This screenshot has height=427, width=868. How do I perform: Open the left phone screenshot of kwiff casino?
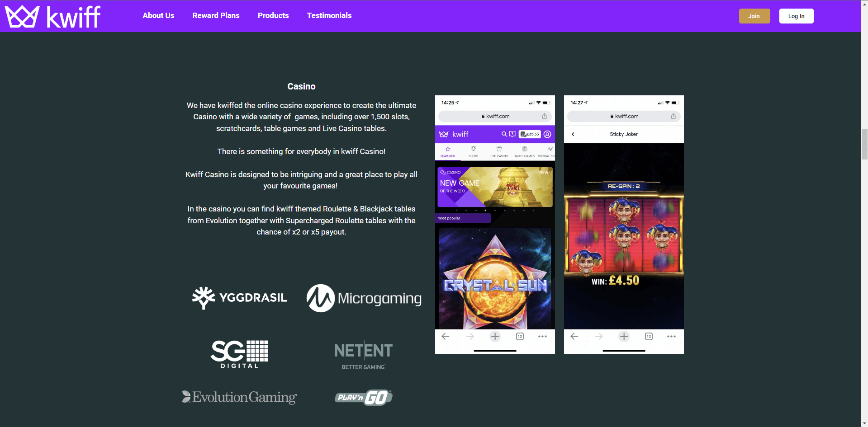pyautogui.click(x=495, y=225)
